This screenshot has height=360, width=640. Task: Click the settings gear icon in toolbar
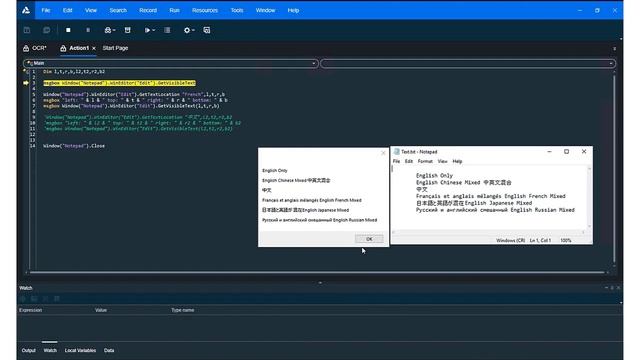click(187, 30)
